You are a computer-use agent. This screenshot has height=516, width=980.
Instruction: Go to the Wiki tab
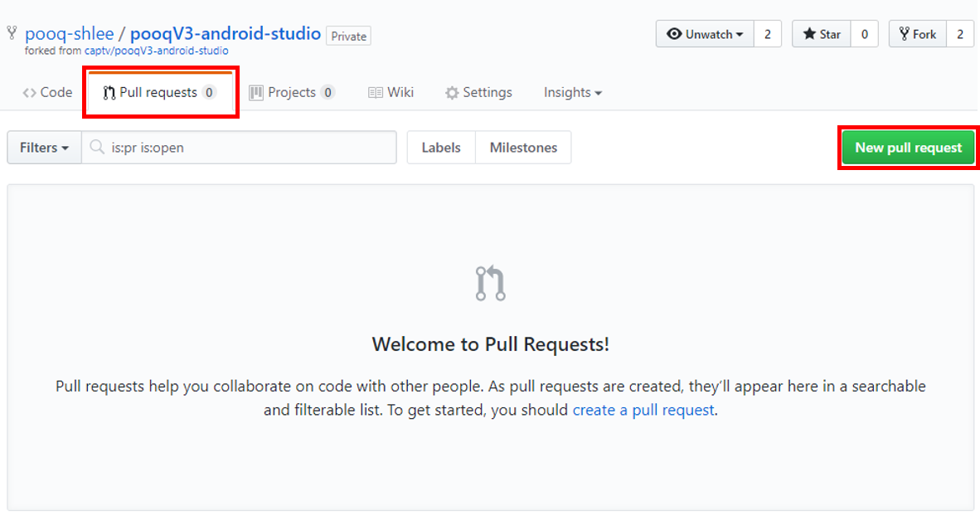(391, 93)
